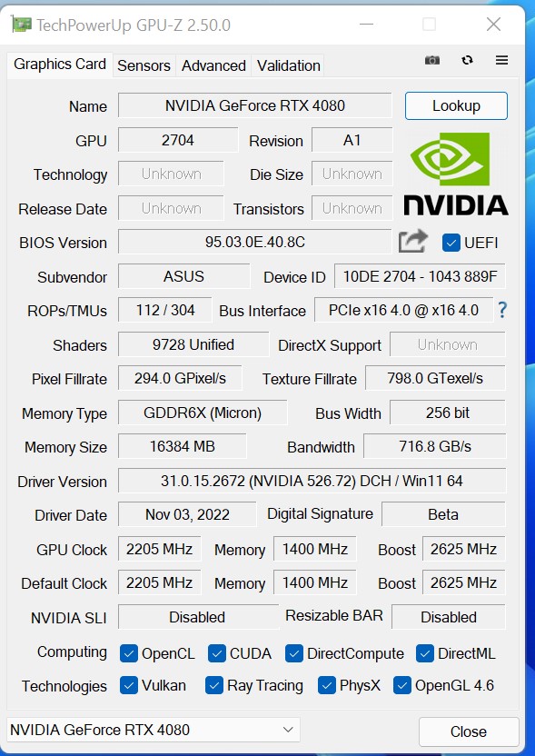Screen dimensions: 535x756
Task: Open the NVIDIA GeForce RTX 4080 combo box
Action: pos(154,730)
